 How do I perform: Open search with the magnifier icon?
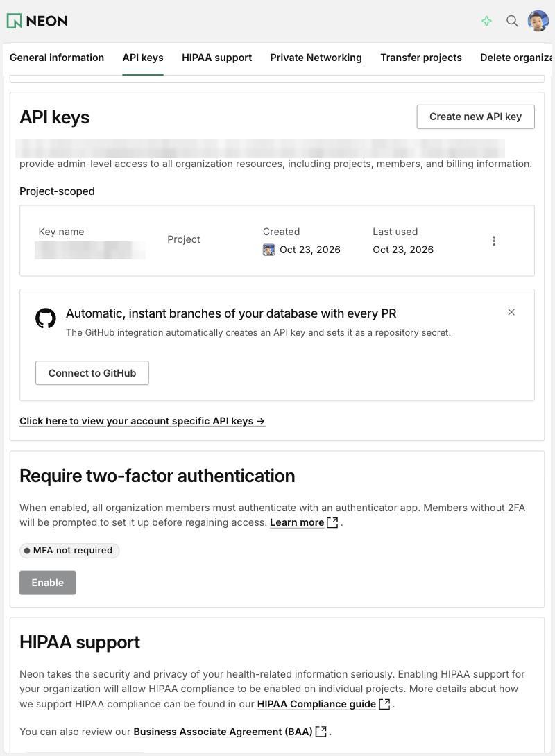pos(512,21)
